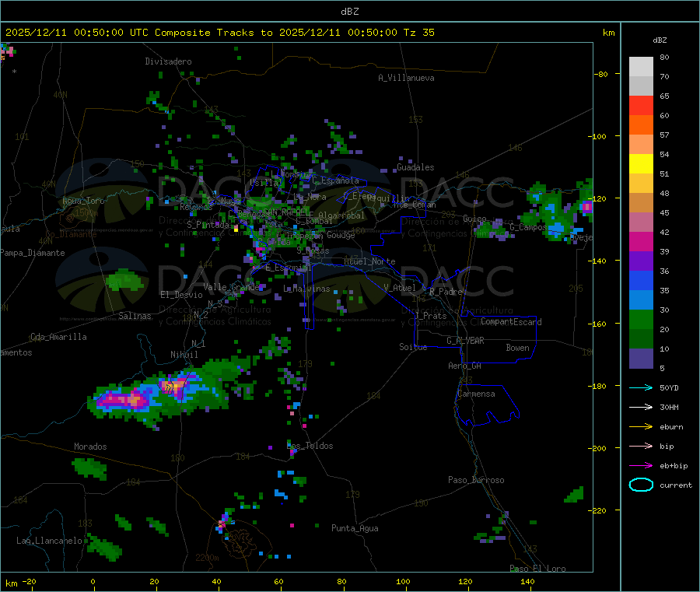Click the 'CompartEscard' place label

point(512,322)
